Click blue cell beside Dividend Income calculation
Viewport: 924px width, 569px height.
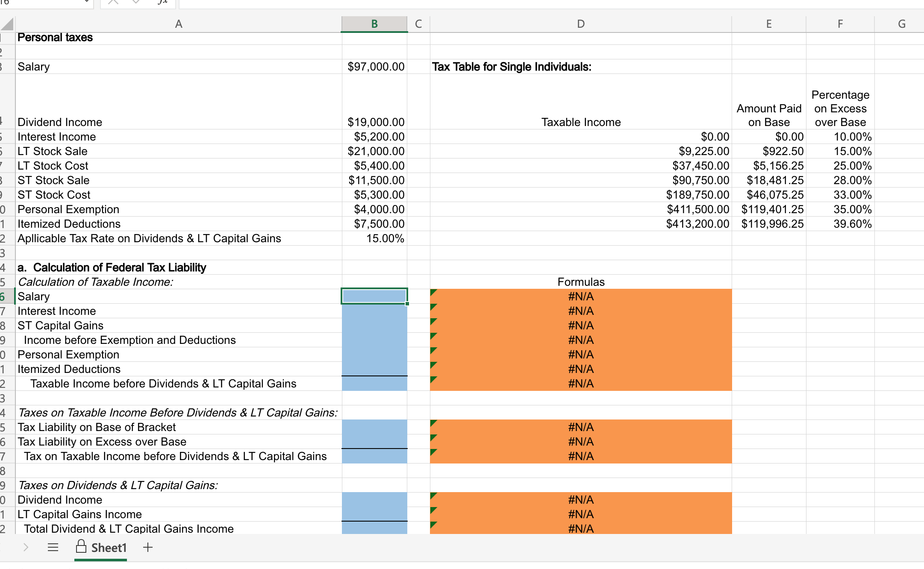coord(374,500)
